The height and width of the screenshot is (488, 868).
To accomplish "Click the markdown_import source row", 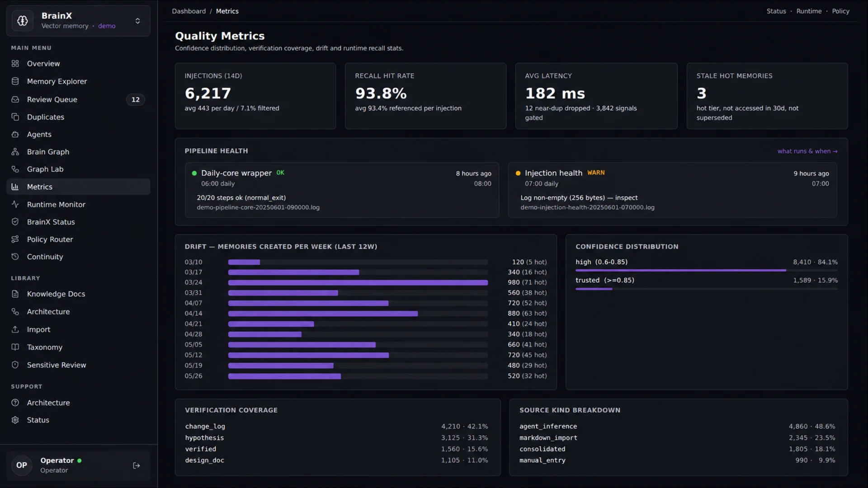I will tap(677, 438).
